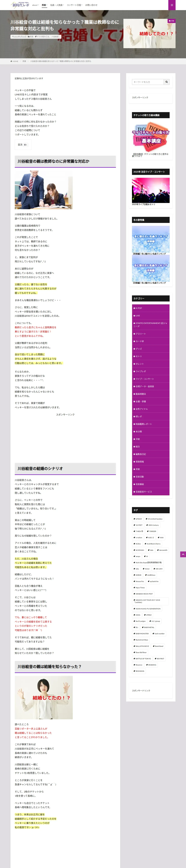Click the BALLISTIK BOYZ tag
The width and height of the screenshot is (186, 868).
pos(141,646)
